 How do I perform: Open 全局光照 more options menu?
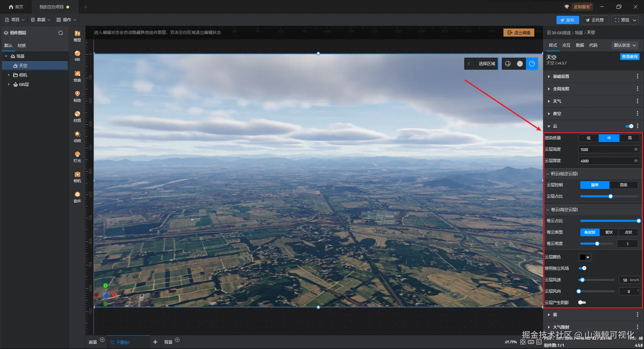point(637,89)
